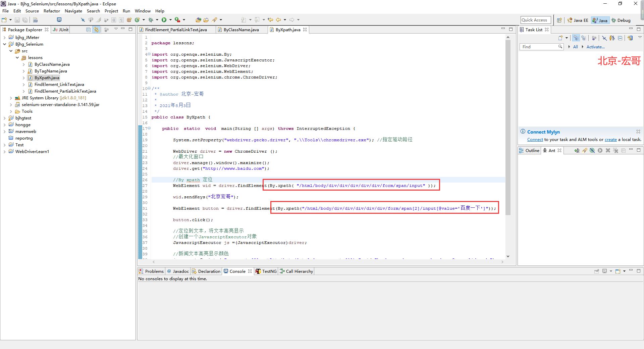Open the Run button dropdown arrow
Image resolution: width=644 pixels, height=349 pixels.
click(x=170, y=20)
